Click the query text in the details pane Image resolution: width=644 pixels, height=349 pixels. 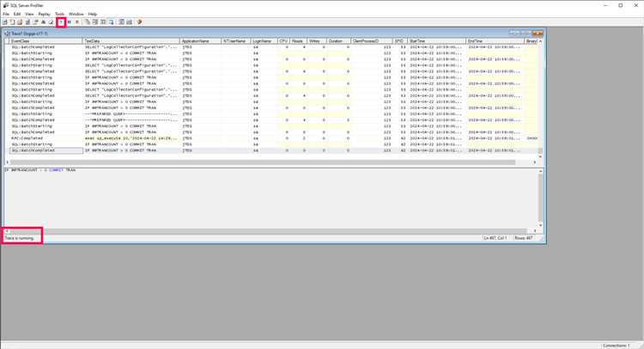[x=40, y=170]
